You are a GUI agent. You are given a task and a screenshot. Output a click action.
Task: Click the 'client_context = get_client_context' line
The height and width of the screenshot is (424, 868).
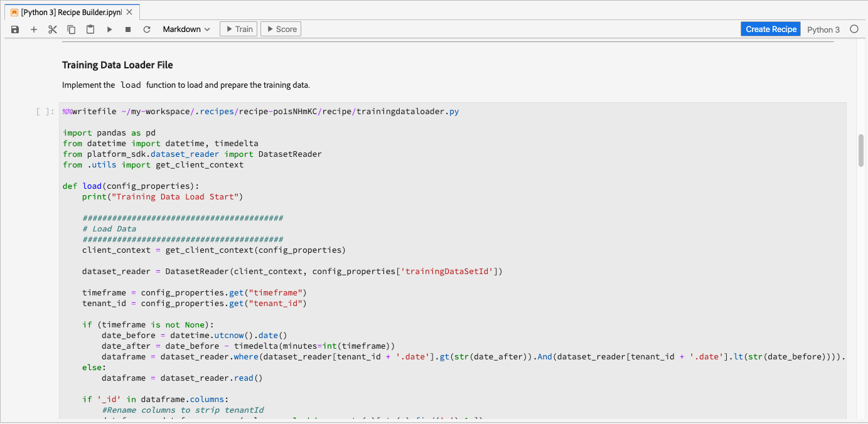click(x=214, y=250)
